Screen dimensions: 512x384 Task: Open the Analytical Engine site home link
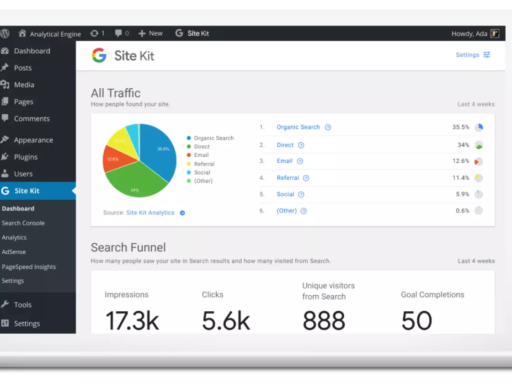pyautogui.click(x=50, y=34)
